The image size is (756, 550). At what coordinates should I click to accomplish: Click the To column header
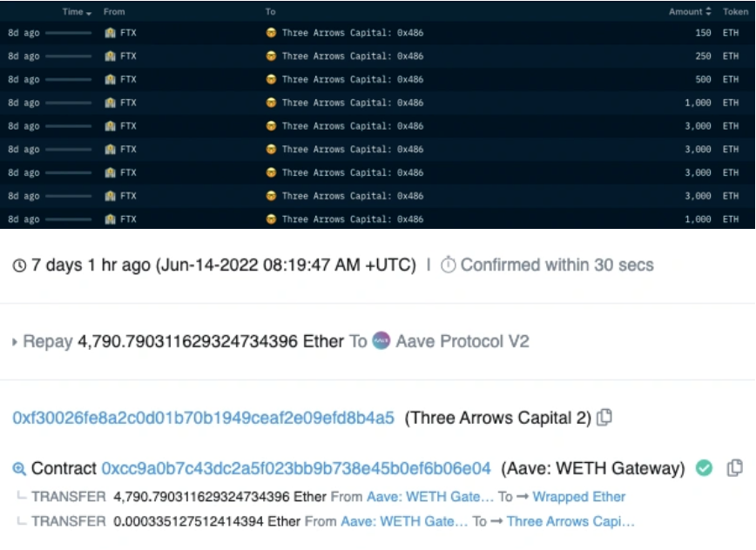point(270,11)
